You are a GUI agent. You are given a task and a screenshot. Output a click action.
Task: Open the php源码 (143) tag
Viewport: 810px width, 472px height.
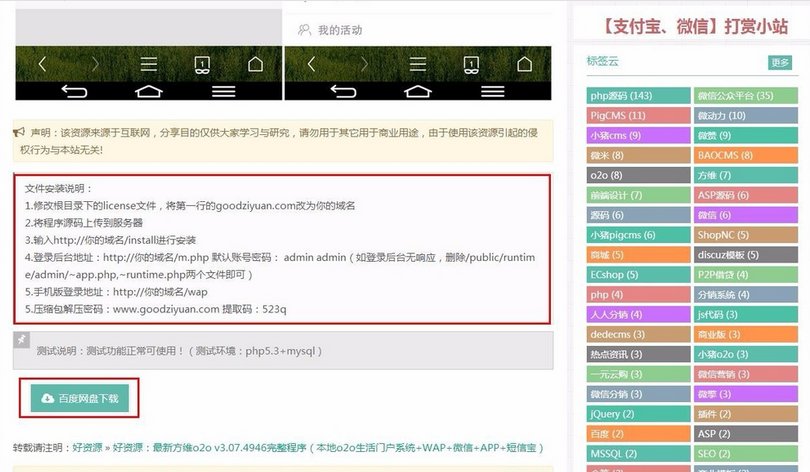(x=638, y=96)
